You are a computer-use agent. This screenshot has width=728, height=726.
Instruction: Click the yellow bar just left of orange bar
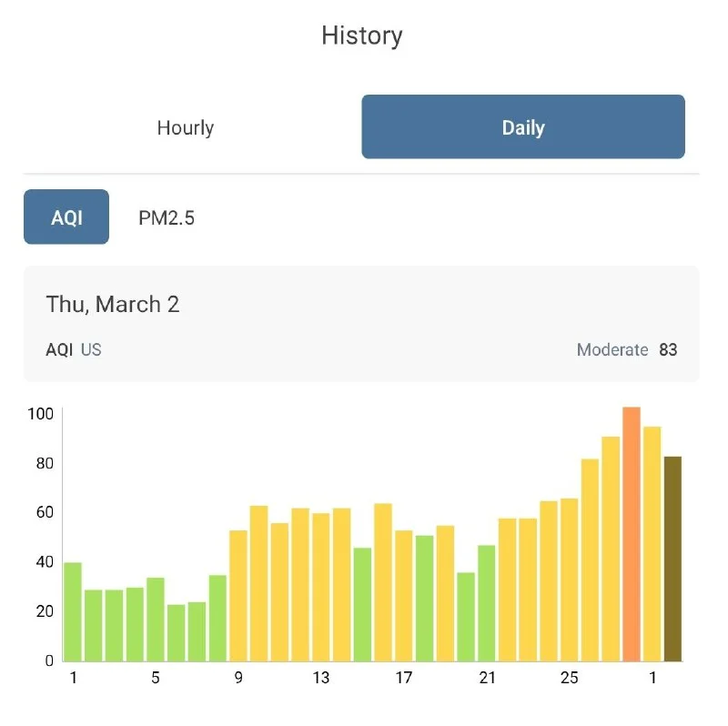(x=611, y=549)
